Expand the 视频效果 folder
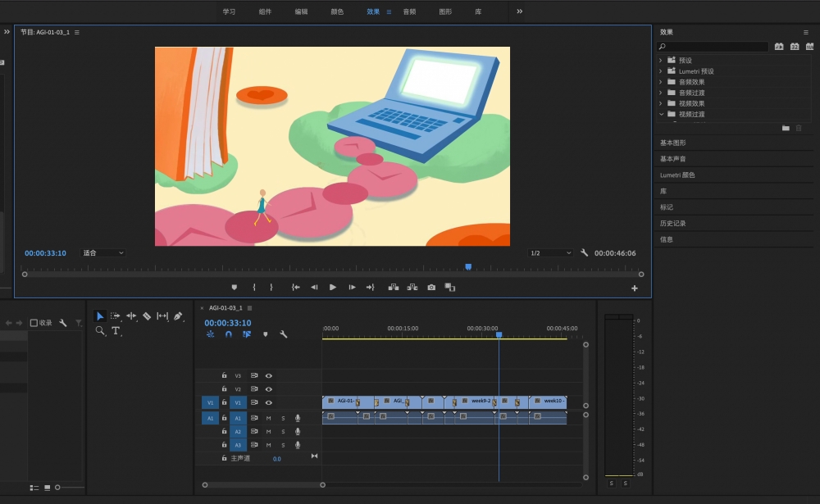This screenshot has height=504, width=820. pos(661,103)
